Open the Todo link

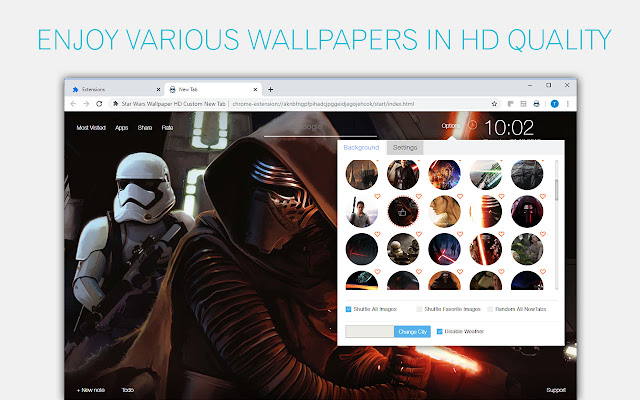(128, 390)
